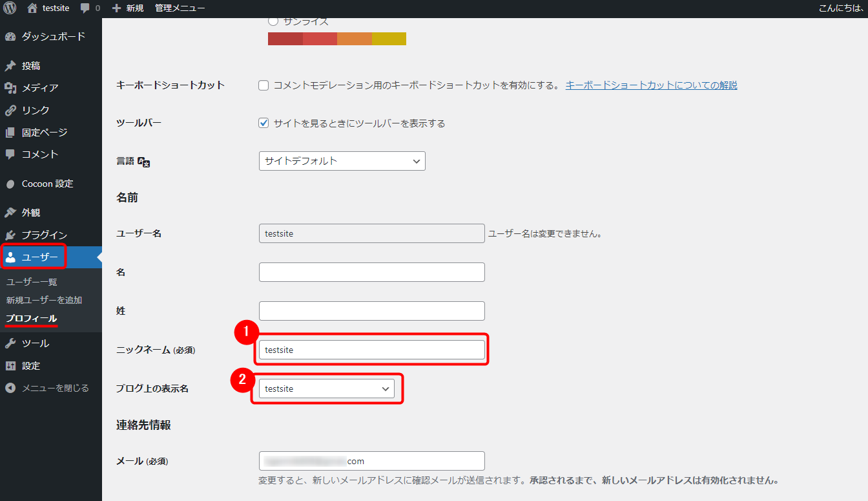Click the yellow サンライズ swatch
The image size is (868, 501).
point(389,39)
